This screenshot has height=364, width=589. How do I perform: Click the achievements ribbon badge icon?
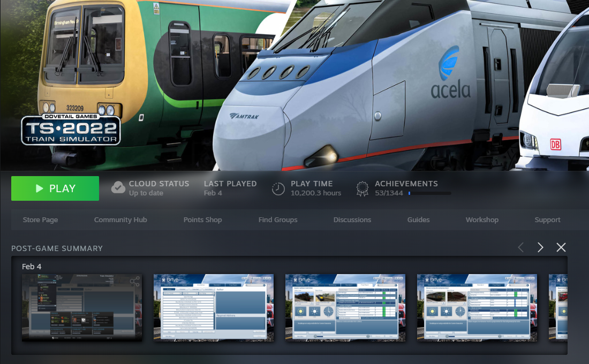coord(362,188)
